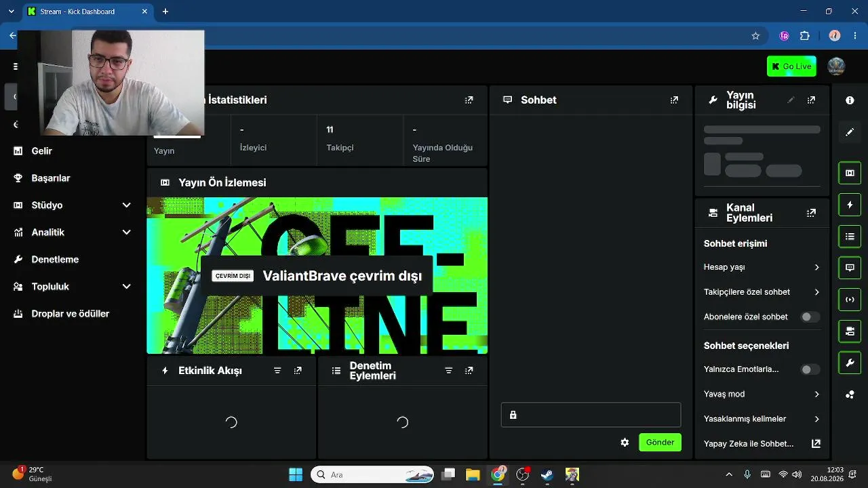Close the Kick Dashboard browser tab
Viewport: 868px width, 488px height.
(144, 12)
